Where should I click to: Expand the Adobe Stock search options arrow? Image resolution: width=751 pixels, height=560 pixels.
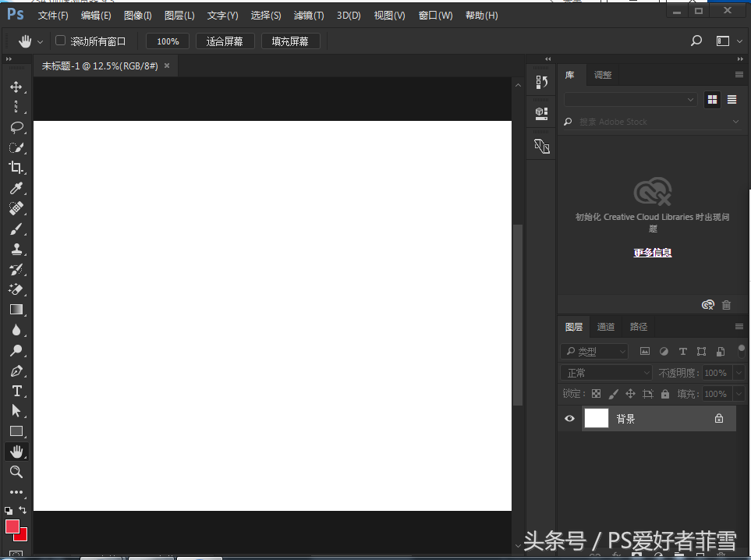[x=735, y=122]
